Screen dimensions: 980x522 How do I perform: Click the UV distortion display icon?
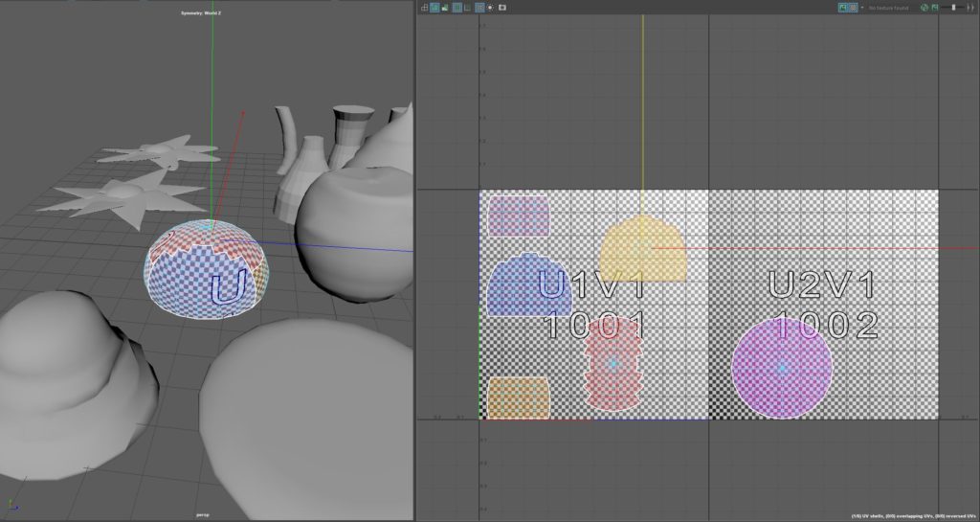[x=446, y=7]
